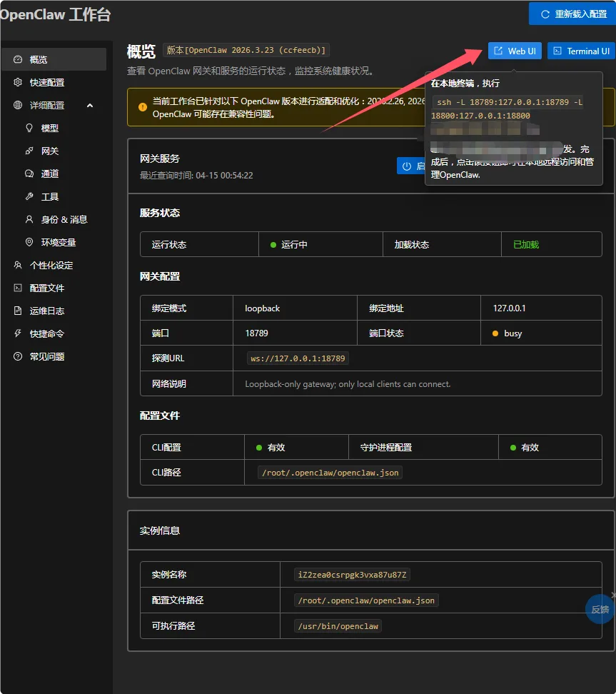Click the 127.0.0.1 bind address value

510,308
